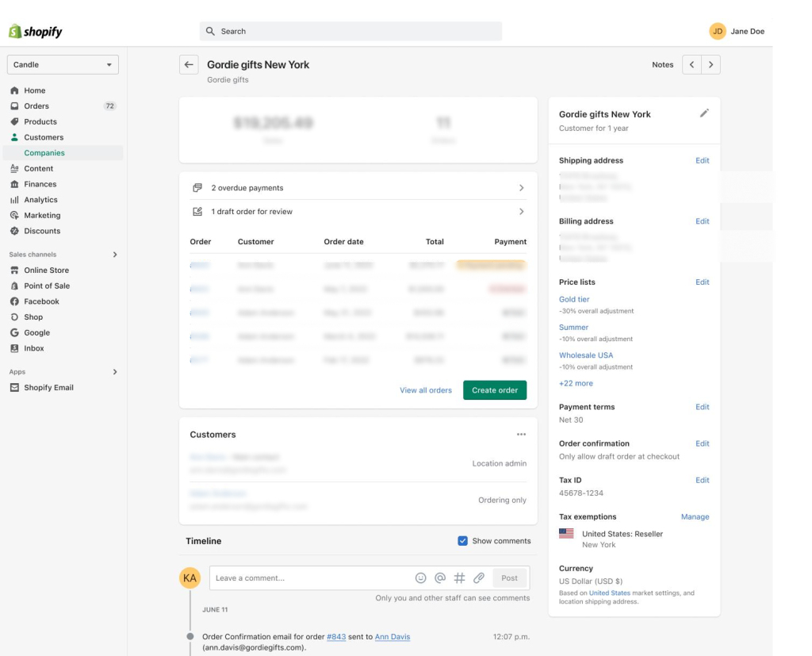Viewport: 812px width, 656px height.
Task: Open the emoji picker in the comment box
Action: pos(420,577)
